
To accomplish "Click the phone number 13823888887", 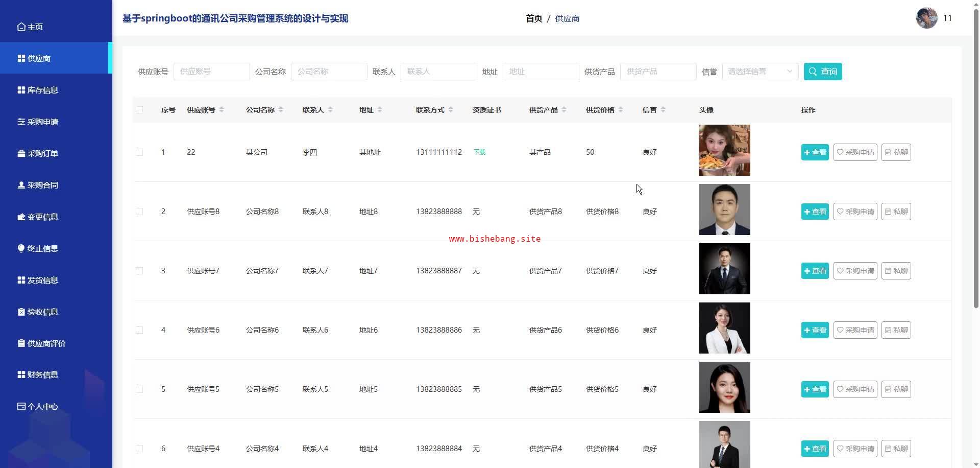I will click(x=439, y=271).
